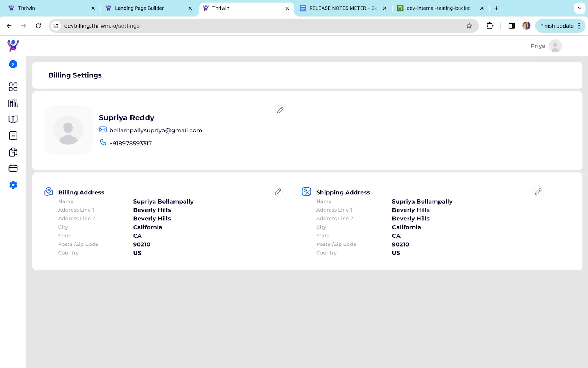Click the Priya username in header
This screenshot has width=588, height=368.
(x=538, y=46)
